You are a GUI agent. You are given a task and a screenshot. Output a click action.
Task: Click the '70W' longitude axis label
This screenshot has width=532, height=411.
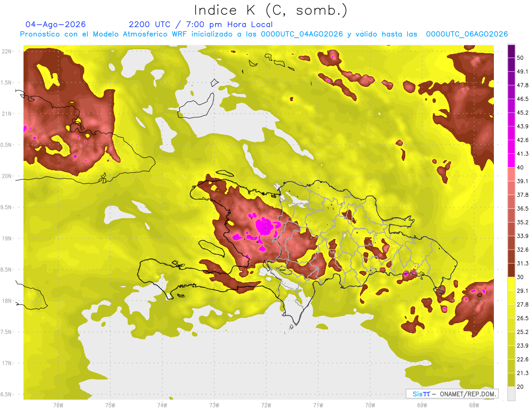pos(370,405)
